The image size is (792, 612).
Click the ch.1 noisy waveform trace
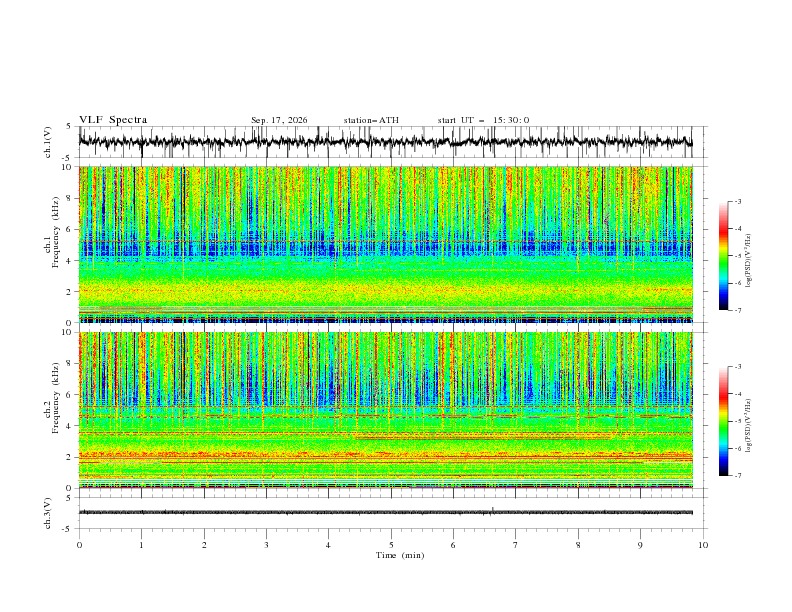(386, 142)
